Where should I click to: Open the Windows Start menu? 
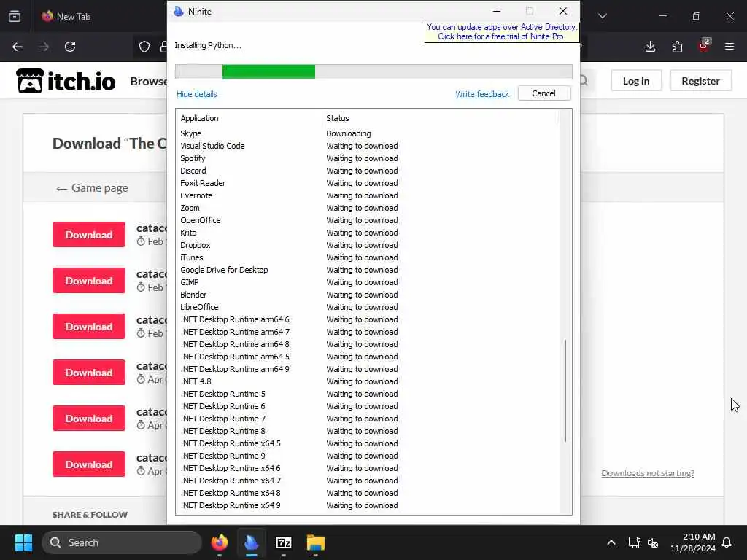point(23,542)
